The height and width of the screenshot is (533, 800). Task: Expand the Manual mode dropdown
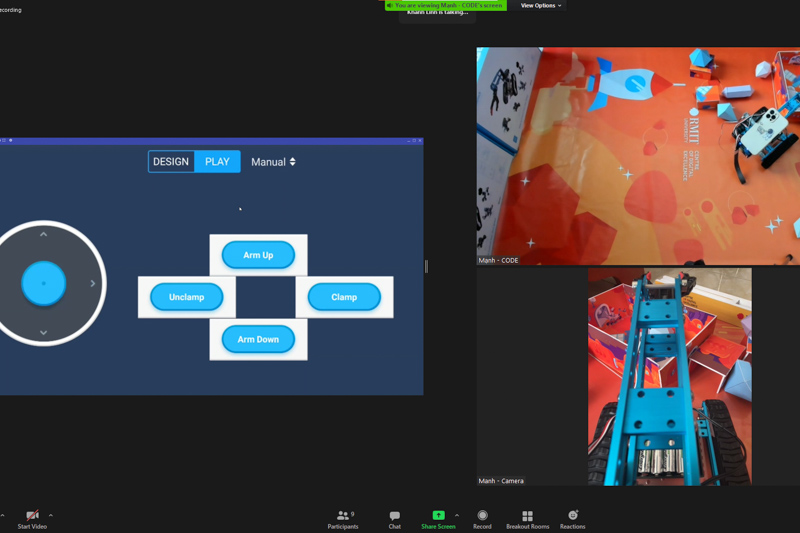(x=273, y=162)
